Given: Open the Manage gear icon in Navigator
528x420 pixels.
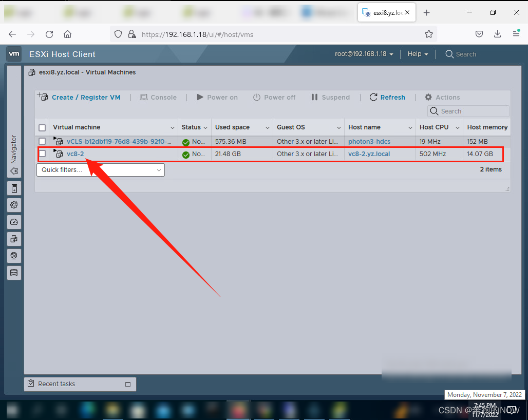Looking at the screenshot, I should 14,205.
